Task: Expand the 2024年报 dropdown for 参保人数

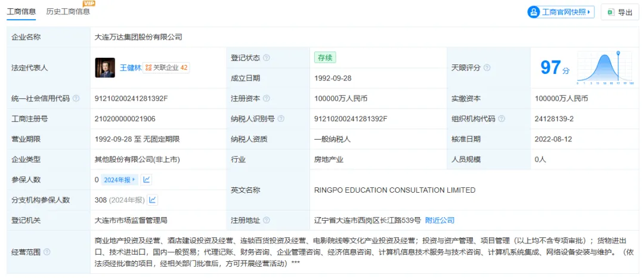Action: click(119, 180)
